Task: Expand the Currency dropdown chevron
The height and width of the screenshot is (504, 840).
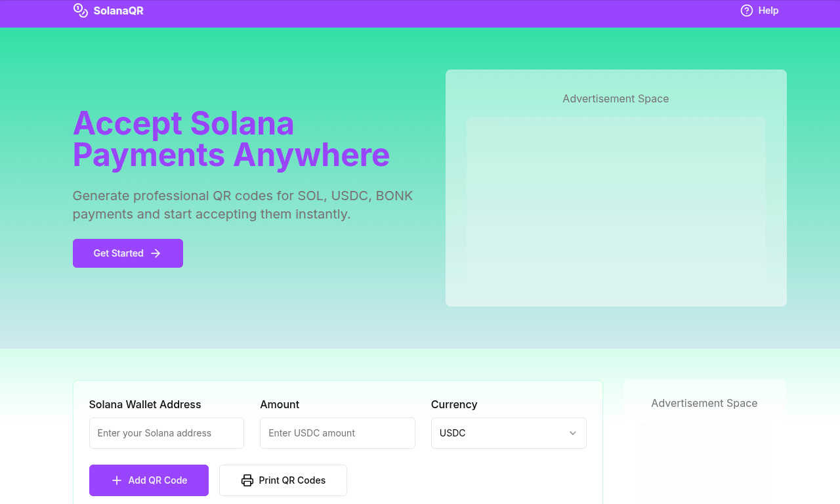Action: tap(573, 433)
